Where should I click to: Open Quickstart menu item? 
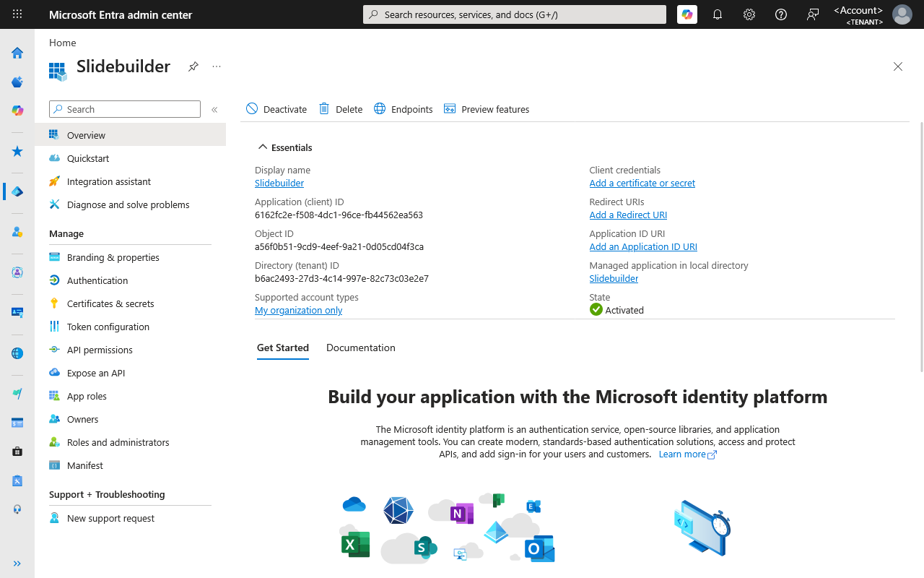[x=130, y=158]
